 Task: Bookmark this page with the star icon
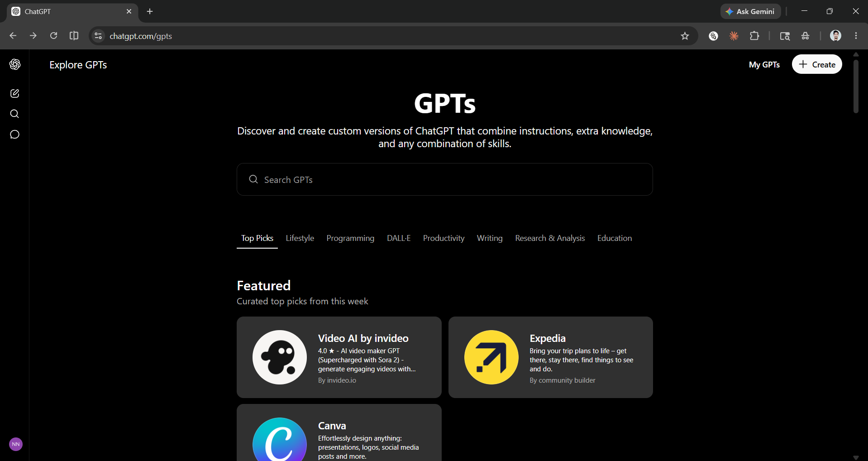[685, 36]
